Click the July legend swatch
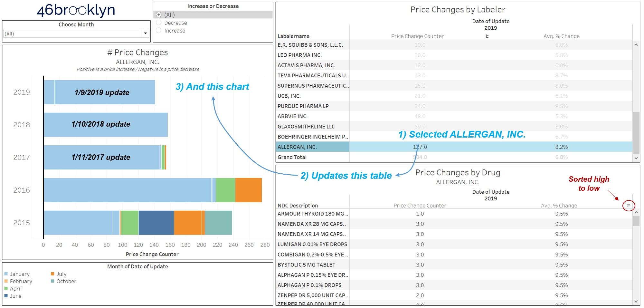The height and width of the screenshot is (308, 644). (x=52, y=274)
